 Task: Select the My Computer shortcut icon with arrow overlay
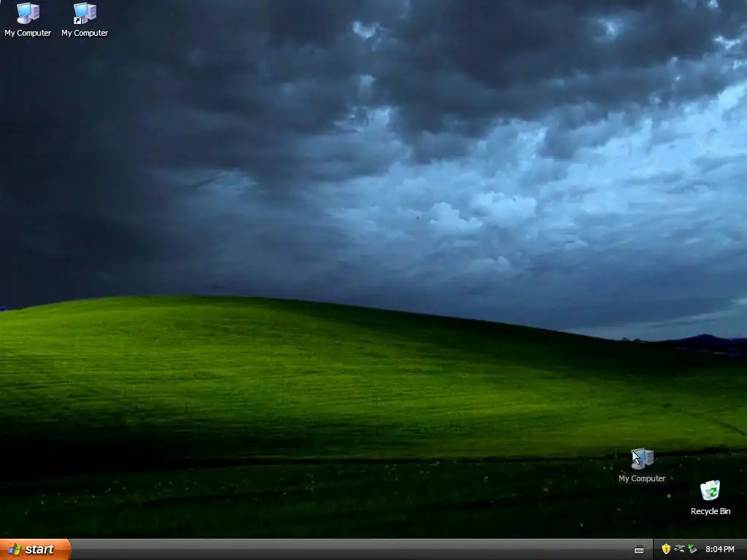point(85,13)
